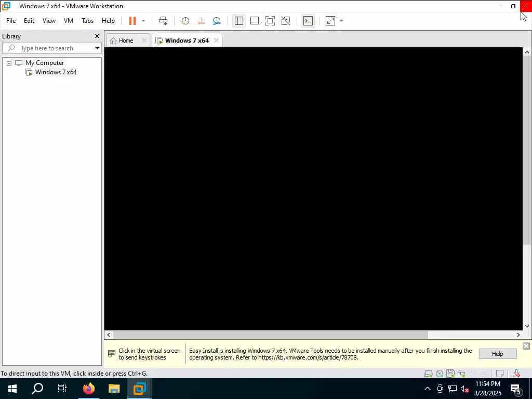Click the network adapter status icon
This screenshot has height=399, width=532.
(461, 374)
